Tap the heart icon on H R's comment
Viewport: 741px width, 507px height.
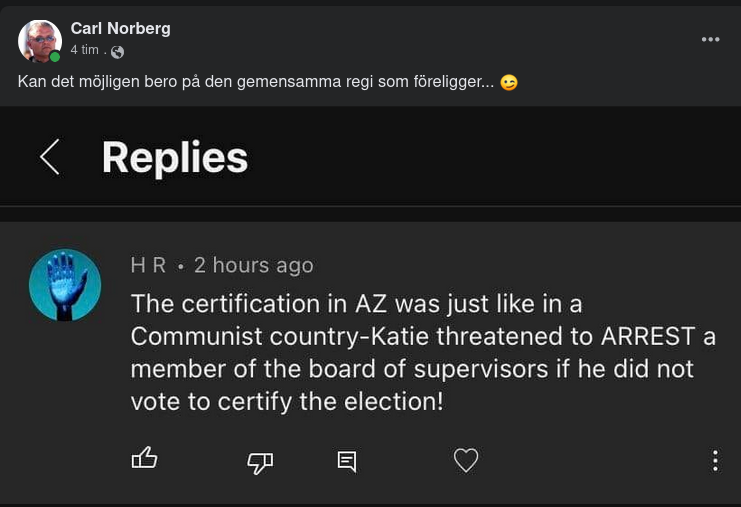(466, 460)
